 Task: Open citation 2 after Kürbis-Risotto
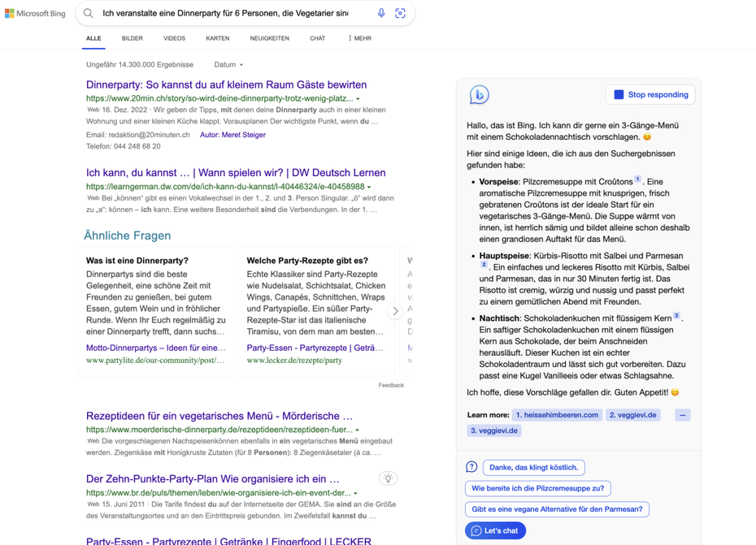click(x=484, y=265)
